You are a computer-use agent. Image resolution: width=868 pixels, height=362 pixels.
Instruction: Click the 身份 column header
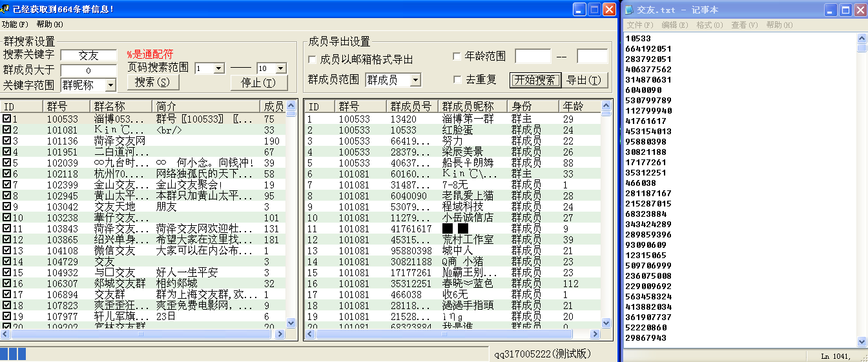pyautogui.click(x=533, y=106)
